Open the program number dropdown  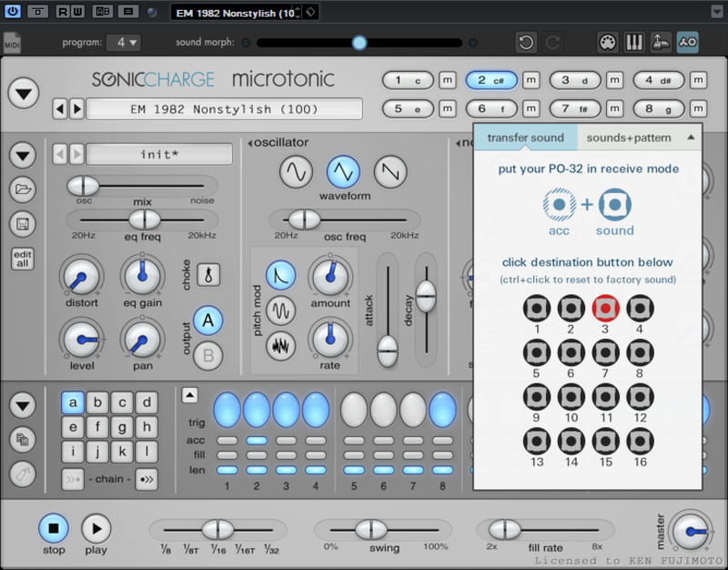[123, 42]
